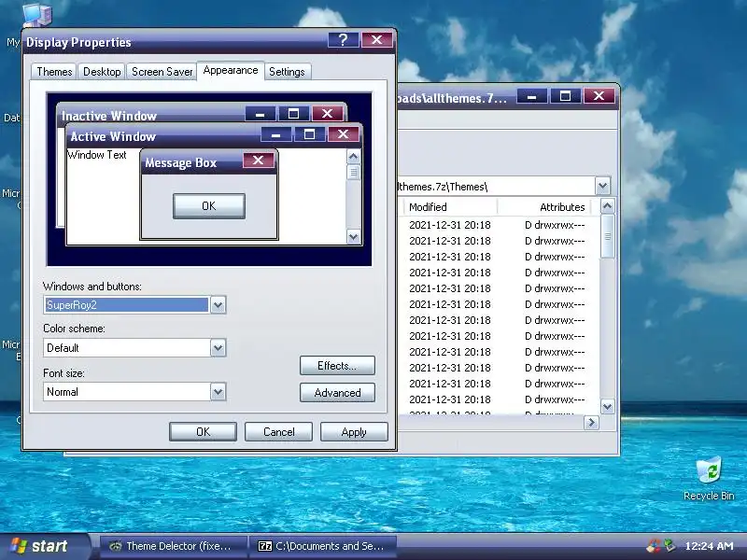This screenshot has width=747, height=560.
Task: Click the Display Properties help question mark
Action: click(x=344, y=40)
